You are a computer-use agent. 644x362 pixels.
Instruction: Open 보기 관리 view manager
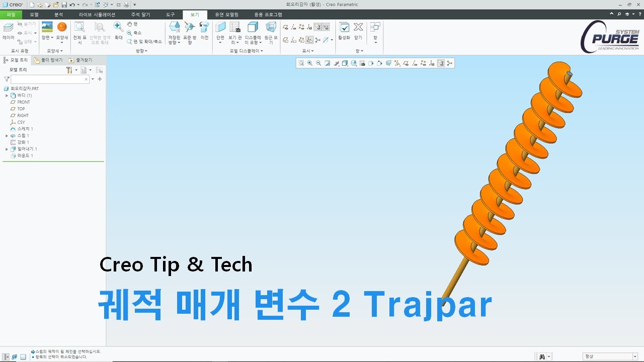(x=235, y=32)
